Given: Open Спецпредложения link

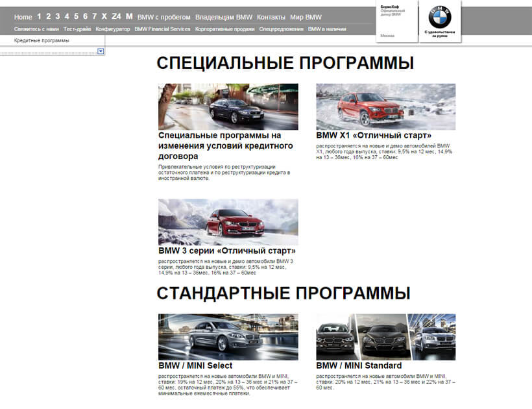Looking at the screenshot, I should 282,29.
